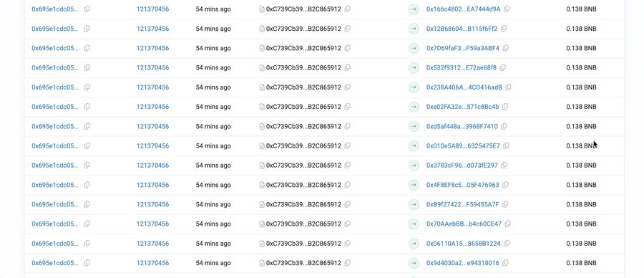Open recipient address 0xB9f27422...F59455A7F
The height and width of the screenshot is (278, 644).
pyautogui.click(x=462, y=204)
